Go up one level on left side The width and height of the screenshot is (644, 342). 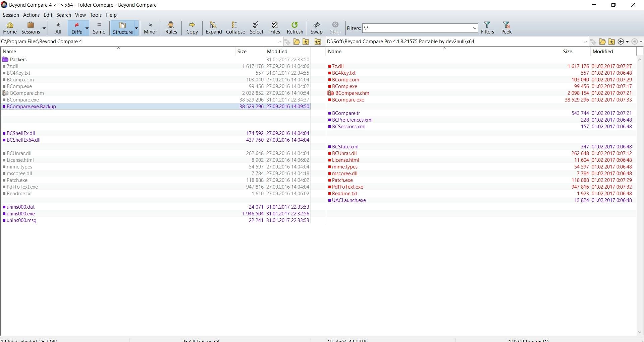(x=306, y=42)
